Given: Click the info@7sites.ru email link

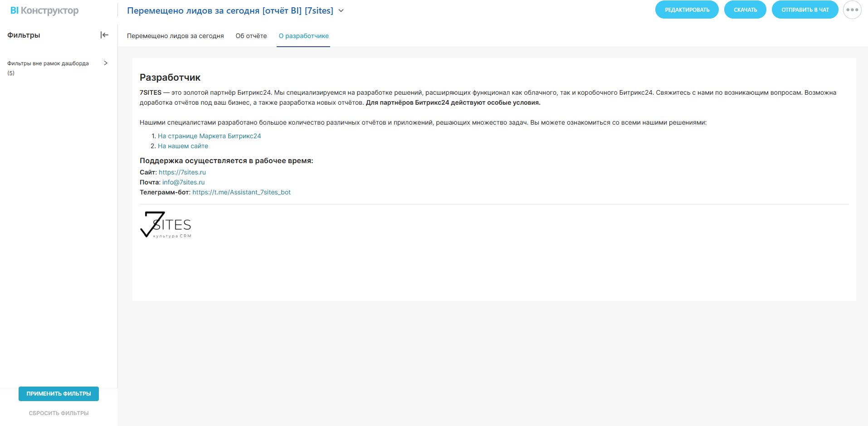Looking at the screenshot, I should tap(184, 182).
